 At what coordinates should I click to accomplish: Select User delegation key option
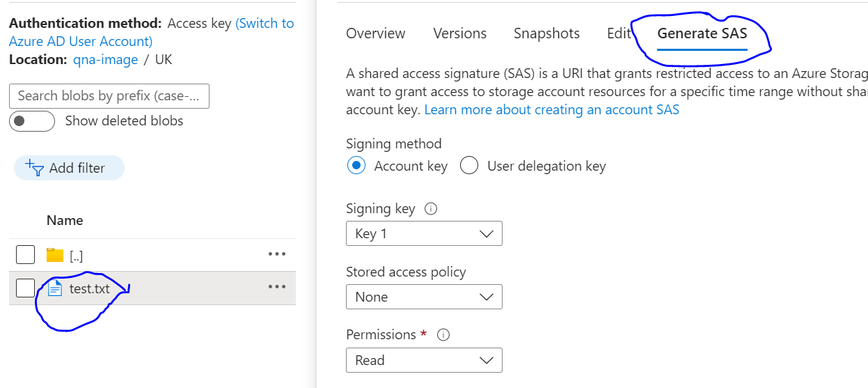coord(469,166)
